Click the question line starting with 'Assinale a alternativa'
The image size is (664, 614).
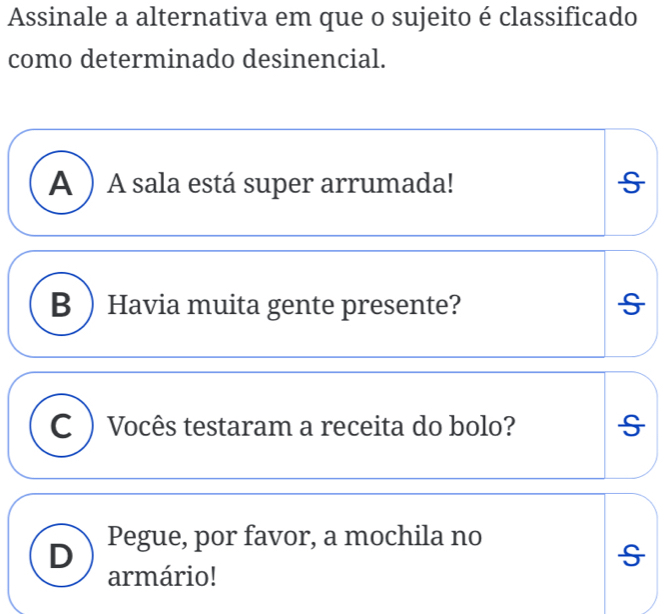point(321,18)
